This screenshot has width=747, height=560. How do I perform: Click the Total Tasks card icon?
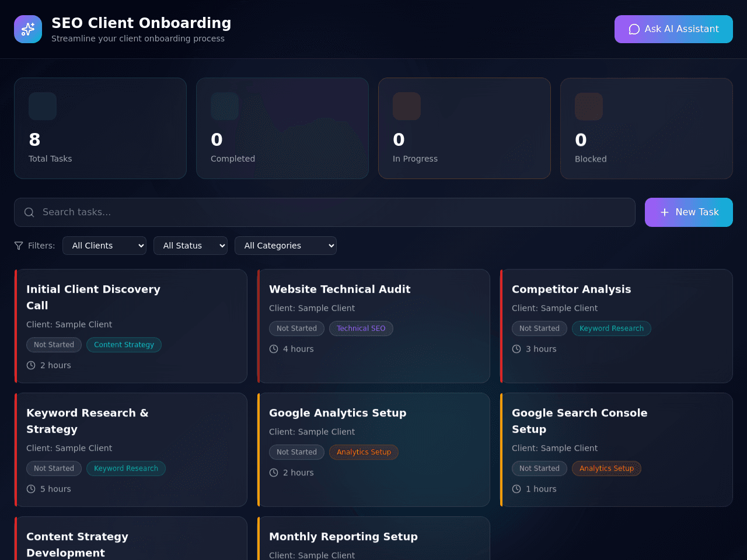[x=43, y=106]
